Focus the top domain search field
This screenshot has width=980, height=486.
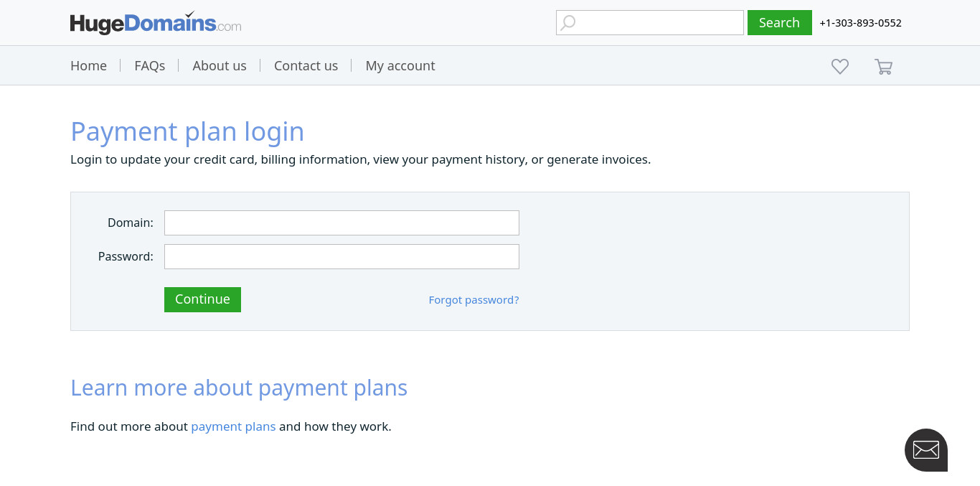click(650, 22)
